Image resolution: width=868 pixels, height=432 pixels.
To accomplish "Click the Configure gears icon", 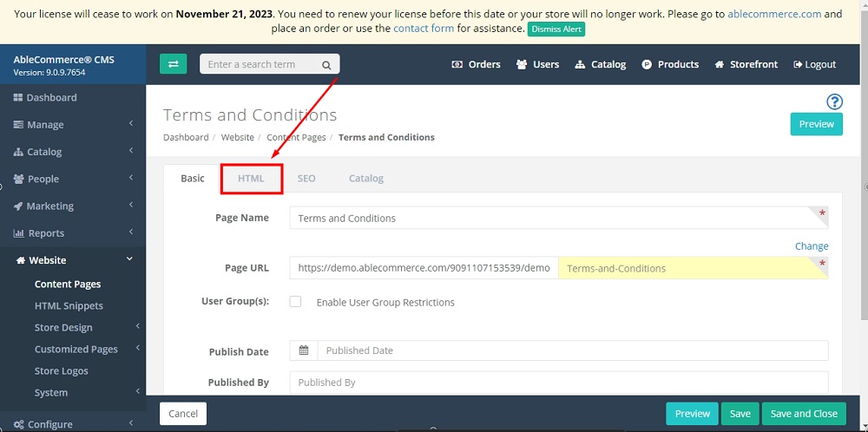I will (x=19, y=425).
